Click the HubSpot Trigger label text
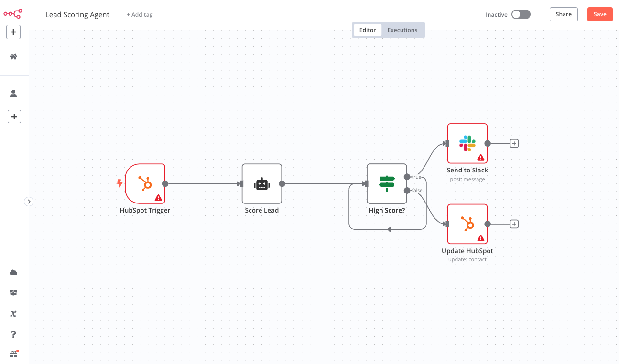619x364 pixels. [x=145, y=210]
